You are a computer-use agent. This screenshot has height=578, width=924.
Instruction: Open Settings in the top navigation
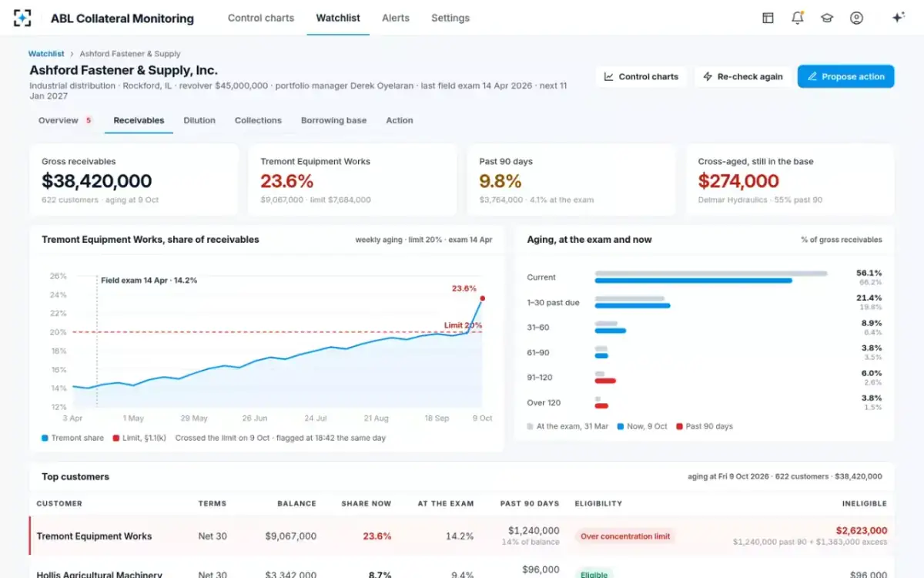coord(450,18)
